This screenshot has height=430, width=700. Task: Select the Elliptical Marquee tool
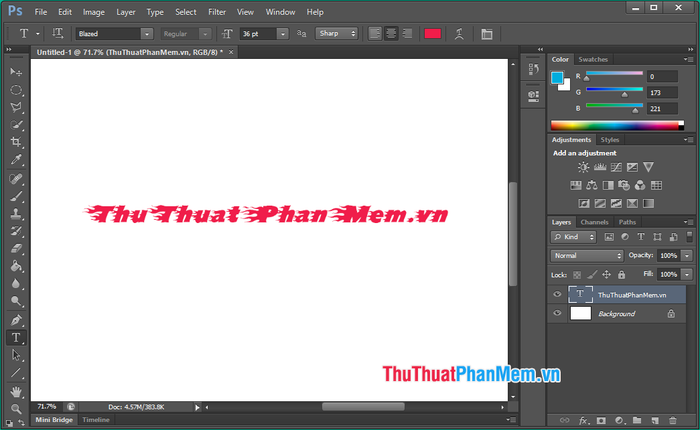point(16,90)
